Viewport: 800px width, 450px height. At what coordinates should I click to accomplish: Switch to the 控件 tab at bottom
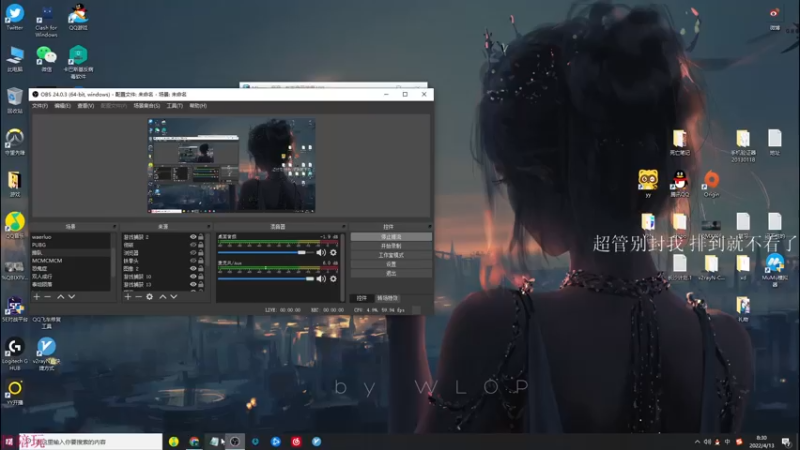point(362,298)
